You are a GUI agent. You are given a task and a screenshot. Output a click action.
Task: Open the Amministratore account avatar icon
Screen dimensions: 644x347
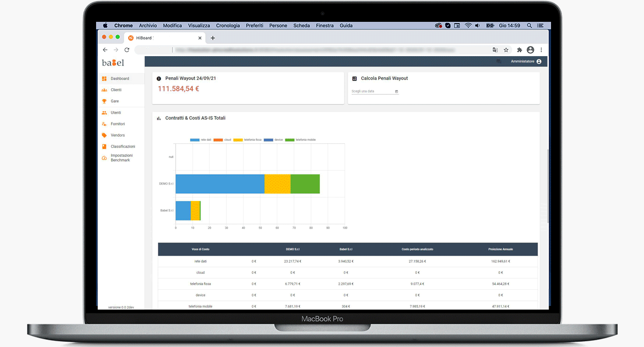(539, 61)
